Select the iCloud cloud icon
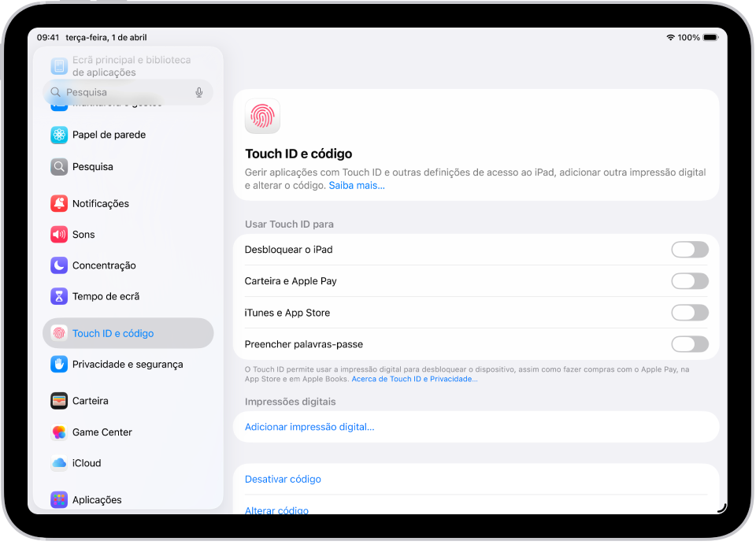 tap(58, 463)
